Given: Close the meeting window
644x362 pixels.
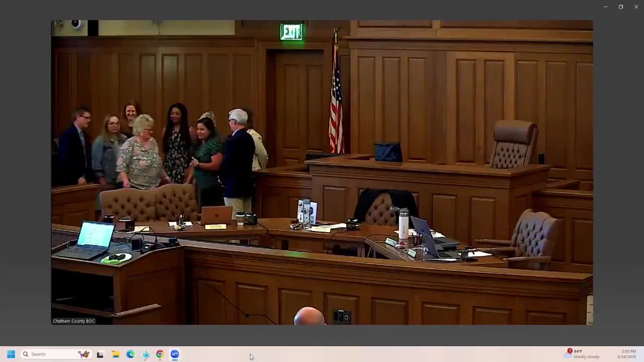Looking at the screenshot, I should (x=636, y=7).
